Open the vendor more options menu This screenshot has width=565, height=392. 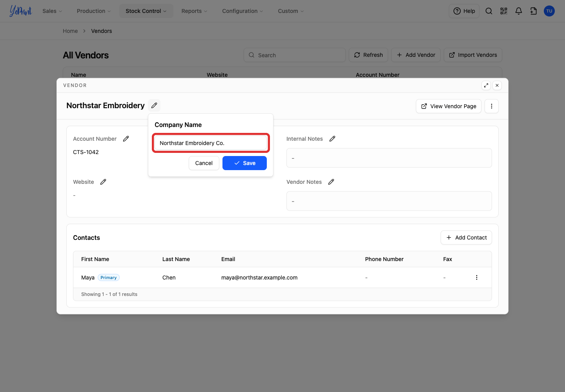coord(492,106)
